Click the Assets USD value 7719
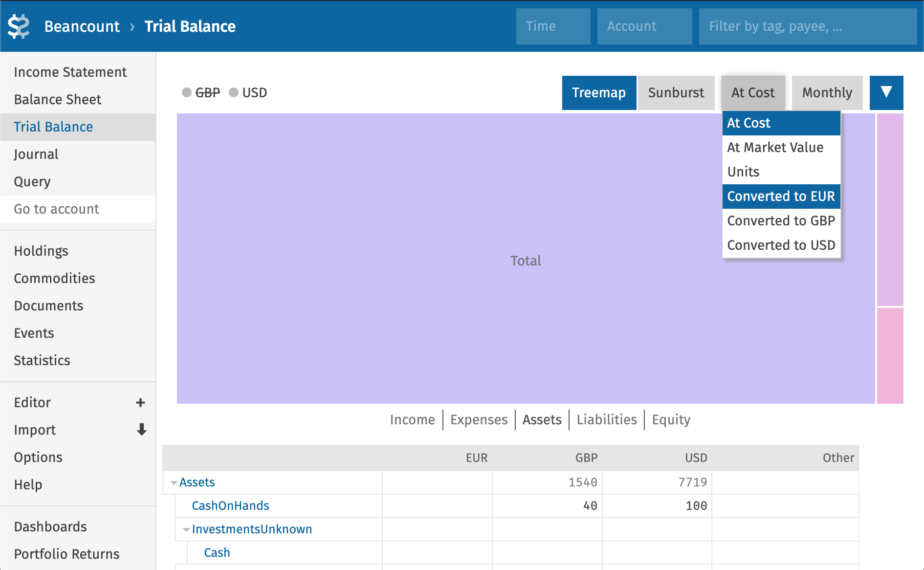Screen dimensions: 924x570 click(692, 482)
